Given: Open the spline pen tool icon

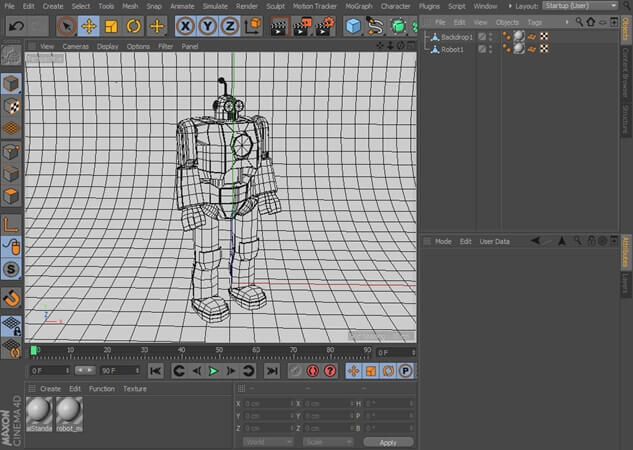Looking at the screenshot, I should click(x=375, y=26).
